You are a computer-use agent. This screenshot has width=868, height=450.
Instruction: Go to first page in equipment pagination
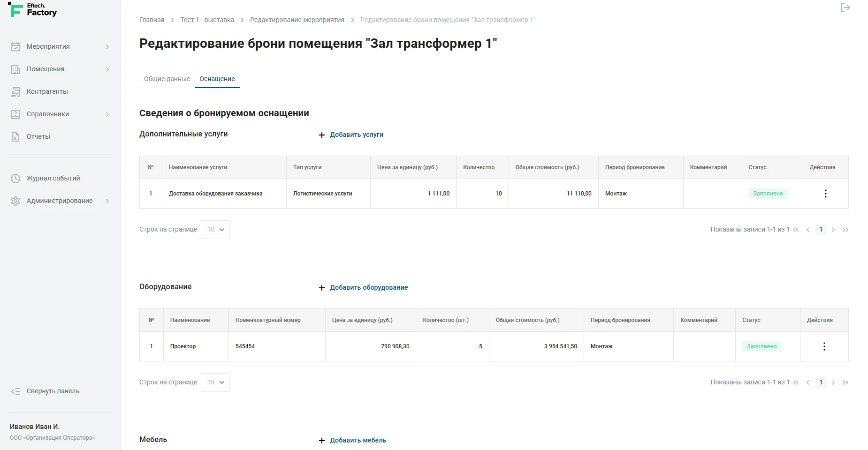[796, 382]
